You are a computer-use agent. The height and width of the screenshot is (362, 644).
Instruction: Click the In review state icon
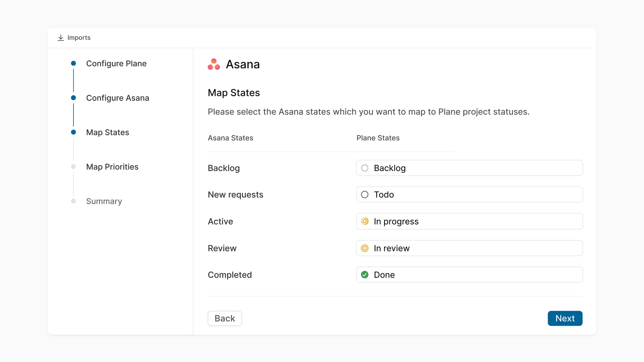click(365, 248)
